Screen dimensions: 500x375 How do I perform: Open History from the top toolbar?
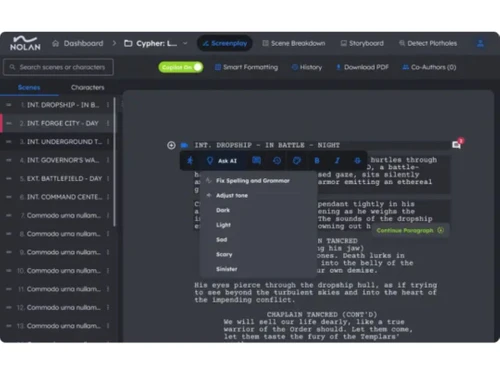[x=307, y=67]
